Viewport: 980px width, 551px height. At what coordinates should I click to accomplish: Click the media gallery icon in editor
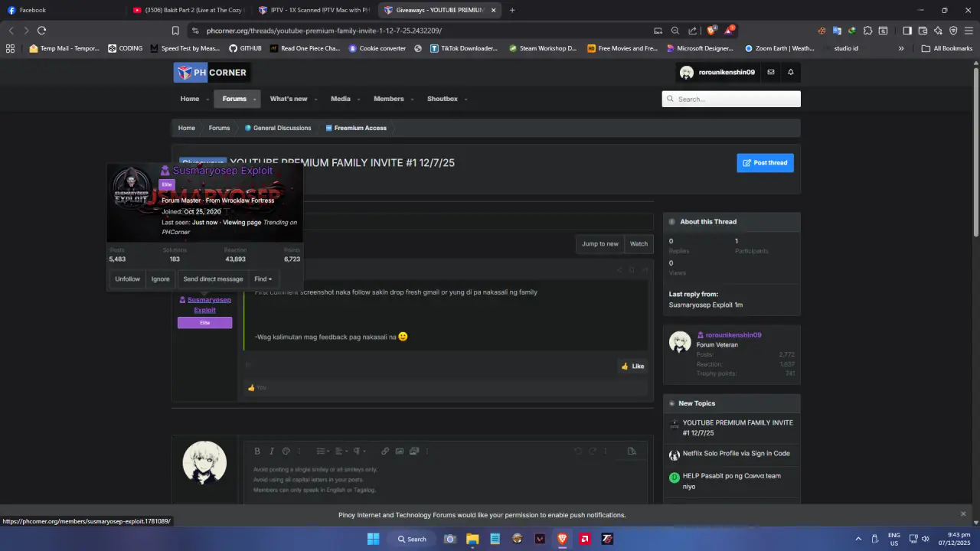[x=414, y=452]
